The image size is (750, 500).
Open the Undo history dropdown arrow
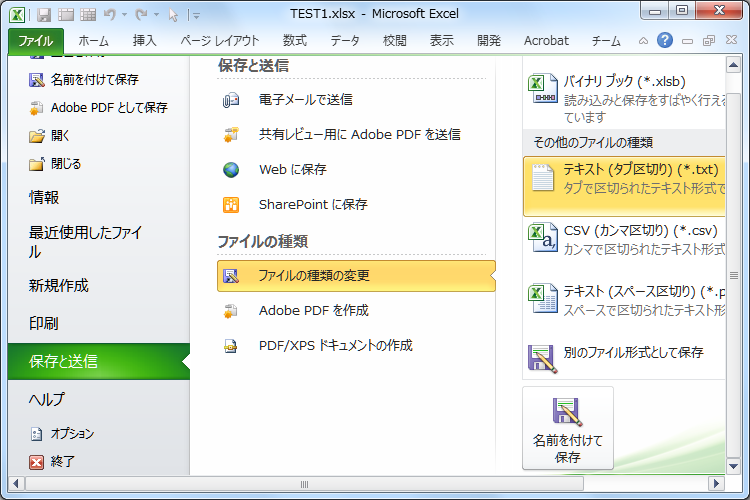(x=124, y=15)
